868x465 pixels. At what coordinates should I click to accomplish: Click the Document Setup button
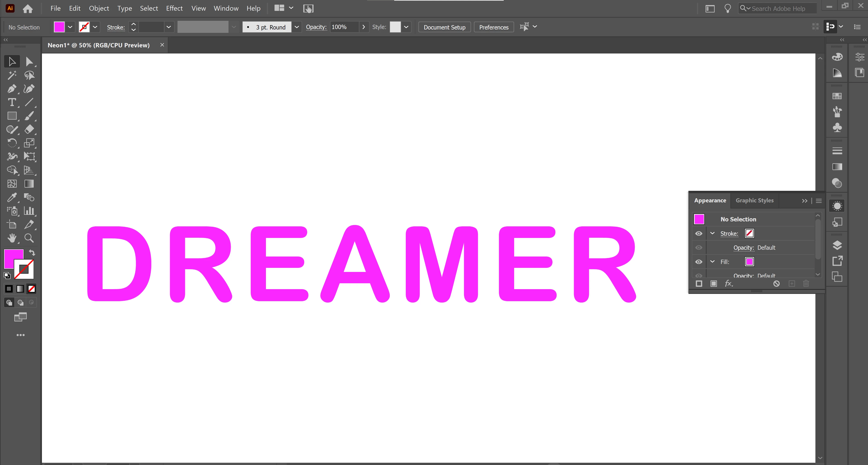point(444,27)
